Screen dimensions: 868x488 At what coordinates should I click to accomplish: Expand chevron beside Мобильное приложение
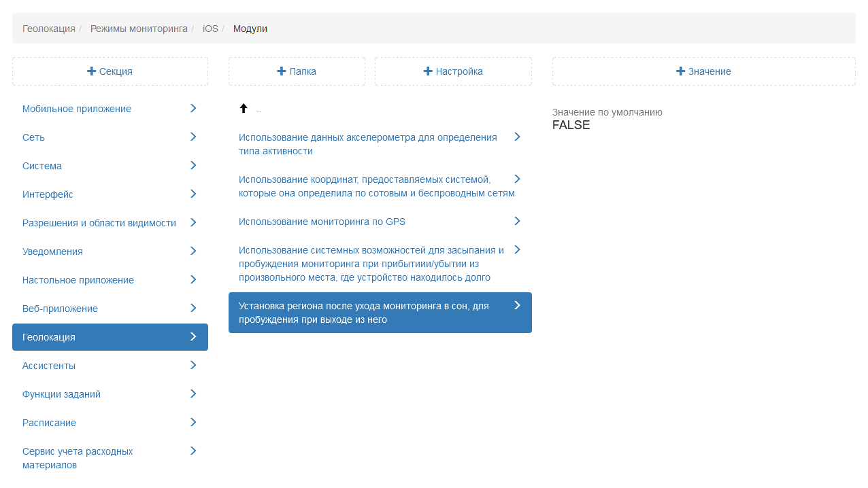[193, 108]
